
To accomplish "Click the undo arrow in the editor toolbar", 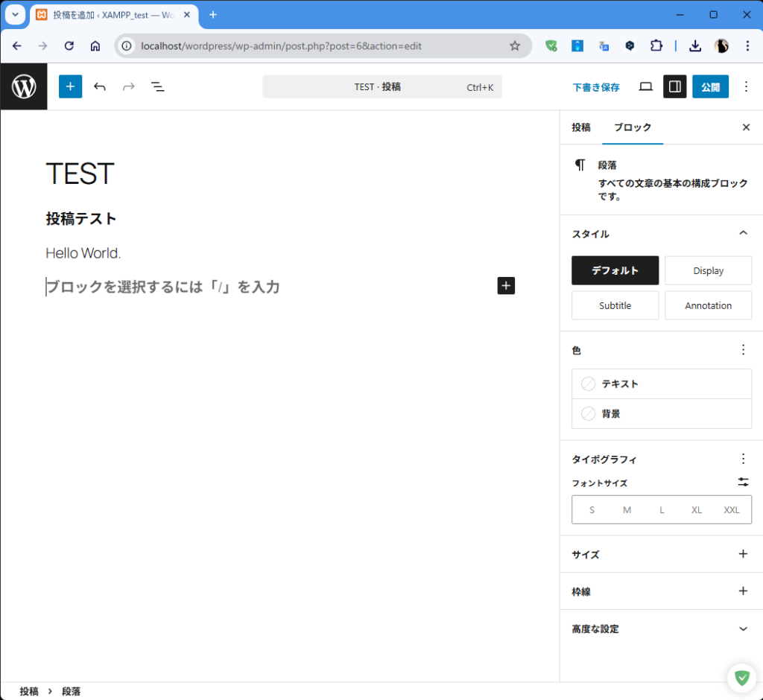I will click(100, 86).
